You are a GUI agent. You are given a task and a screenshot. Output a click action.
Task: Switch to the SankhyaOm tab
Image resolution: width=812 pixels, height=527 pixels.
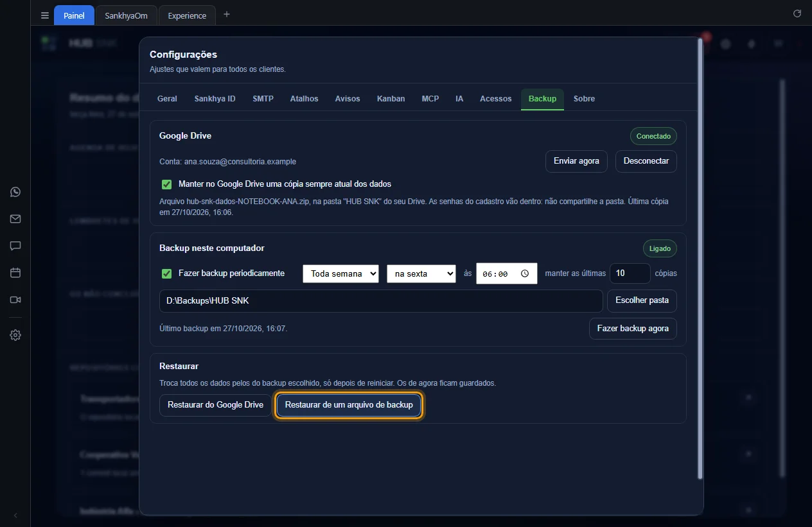126,15
